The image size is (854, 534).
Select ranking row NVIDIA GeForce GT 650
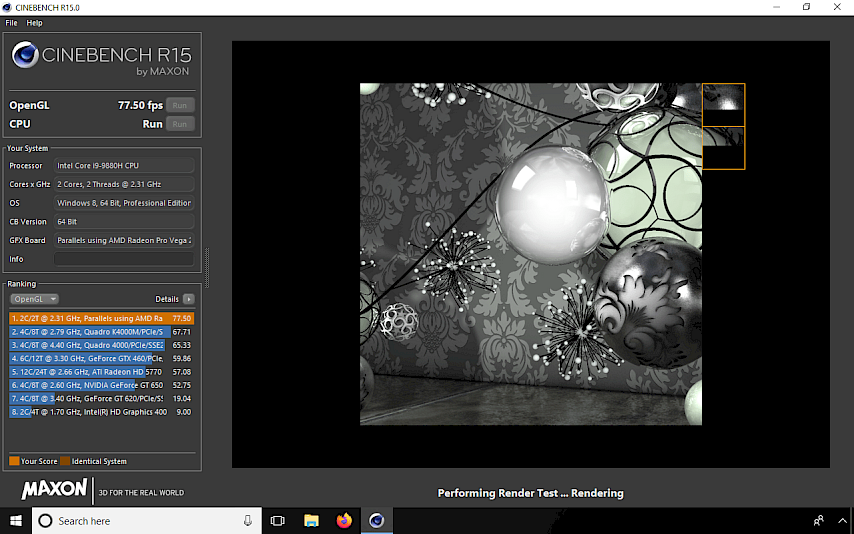pos(101,385)
